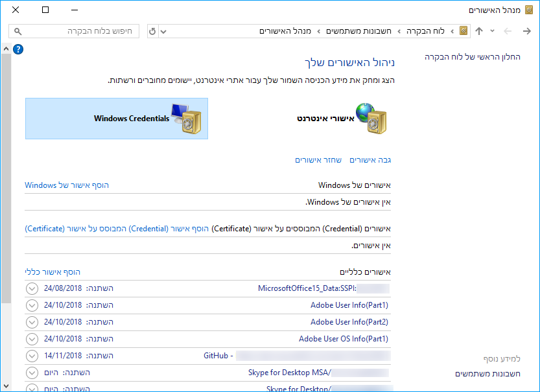This screenshot has height=392, width=540.
Task: Click the scrollbar down arrow
Action: click(6, 387)
